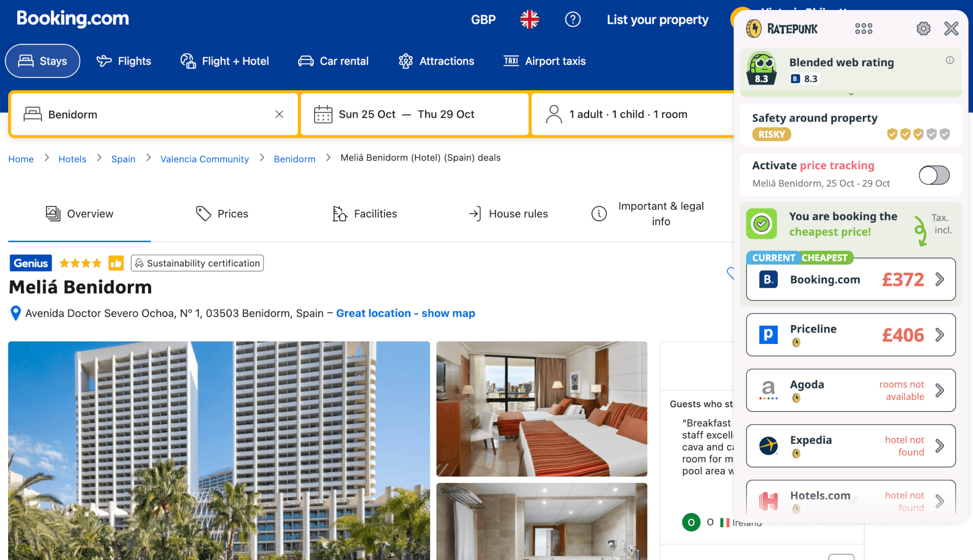Image resolution: width=973 pixels, height=560 pixels.
Task: Go to Home breadcrumb
Action: (21, 159)
